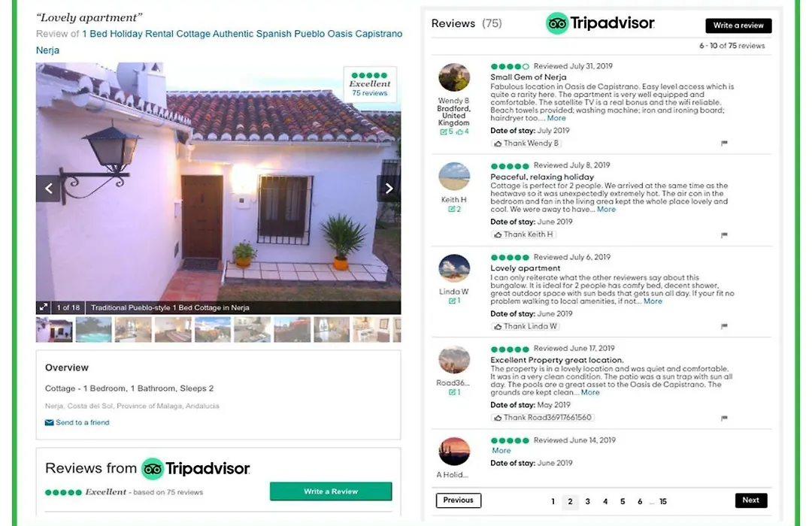Click the Next reviews page button
Screen dimensions: 812x526
[x=751, y=500]
